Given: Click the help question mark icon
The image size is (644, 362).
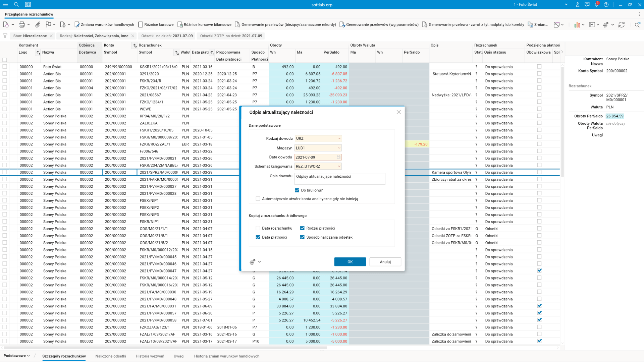Looking at the screenshot, I should 606,4.
